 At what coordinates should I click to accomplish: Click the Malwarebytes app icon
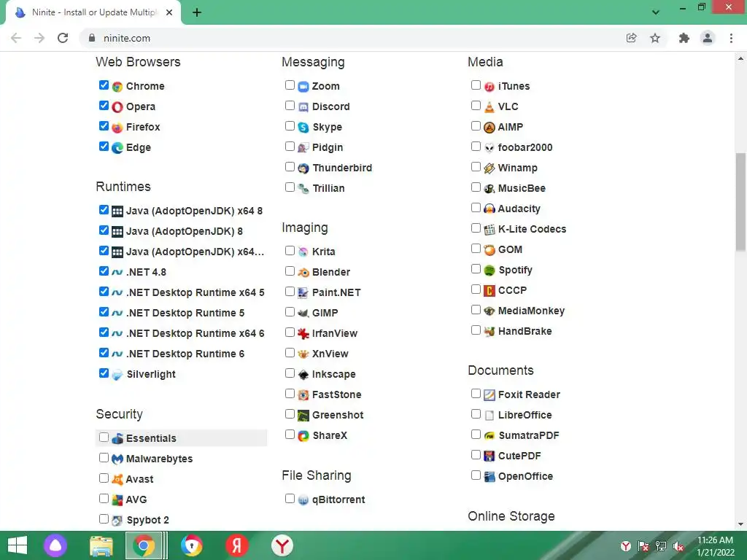pyautogui.click(x=117, y=459)
